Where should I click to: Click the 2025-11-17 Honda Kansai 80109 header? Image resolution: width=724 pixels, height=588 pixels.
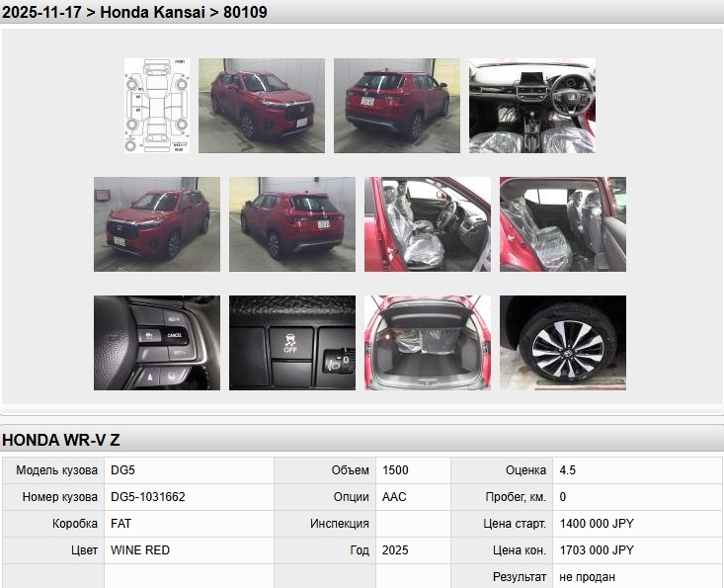pyautogui.click(x=134, y=13)
